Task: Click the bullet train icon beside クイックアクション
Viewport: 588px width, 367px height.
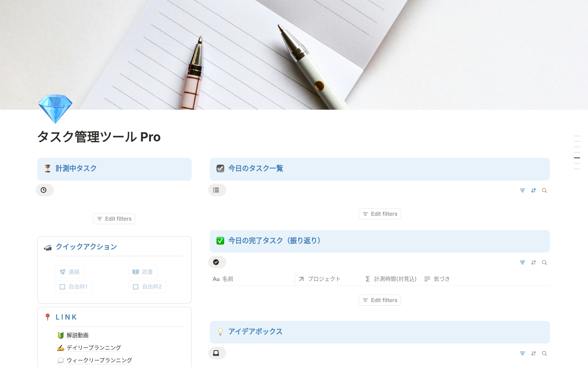Action: click(x=48, y=247)
